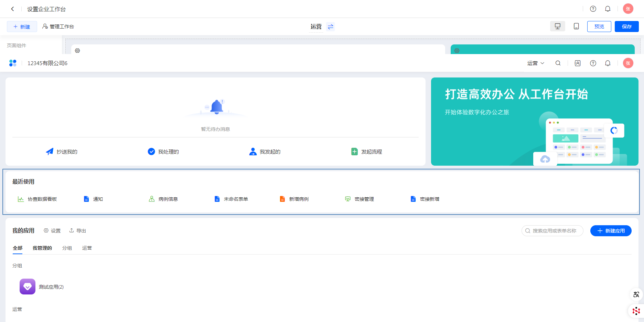The height and width of the screenshot is (322, 644).
Task: Click the 新建应用 button
Action: click(611, 231)
